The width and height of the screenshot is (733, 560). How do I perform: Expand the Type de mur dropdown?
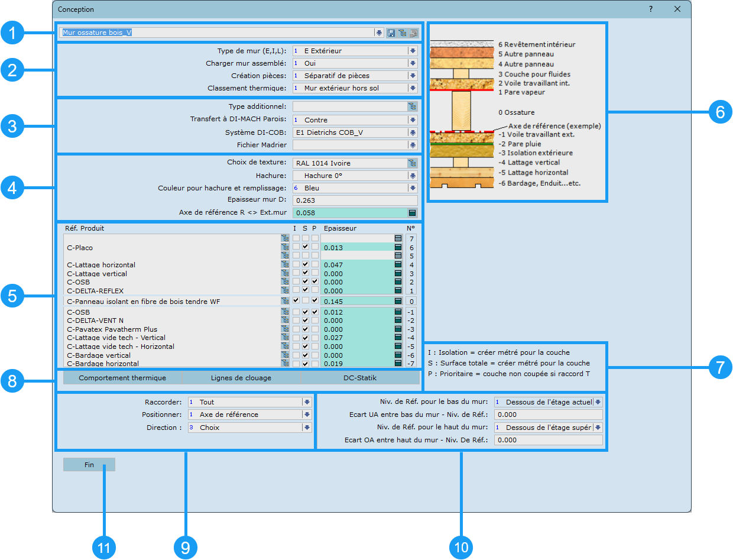tap(413, 51)
